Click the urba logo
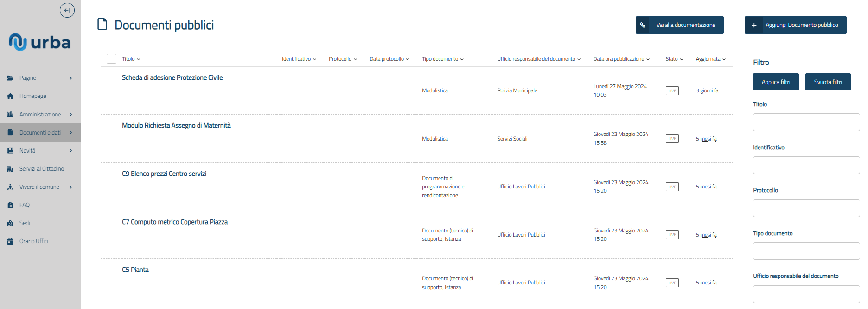The height and width of the screenshot is (309, 868). click(x=40, y=42)
